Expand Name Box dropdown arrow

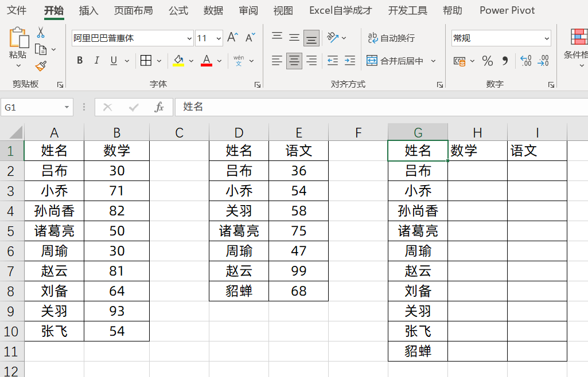[x=67, y=108]
